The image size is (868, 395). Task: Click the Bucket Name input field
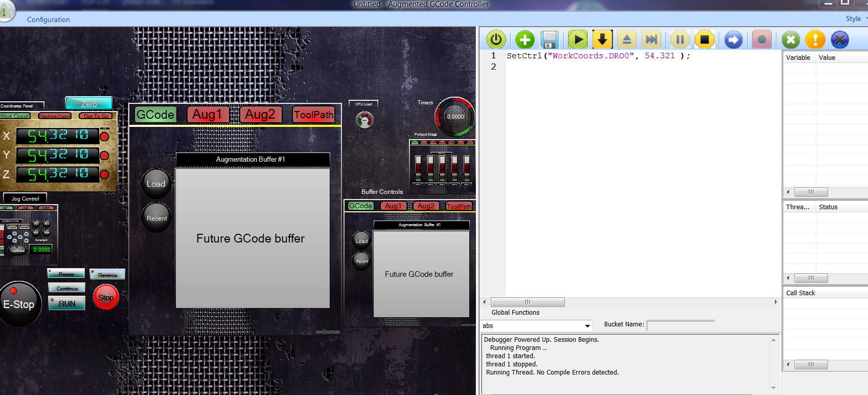680,325
